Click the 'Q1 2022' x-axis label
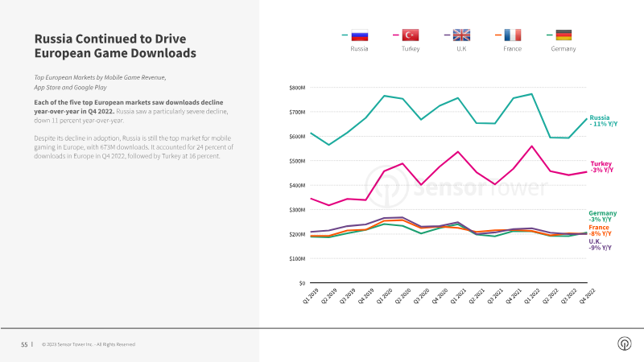The height and width of the screenshot is (362, 644). point(532,296)
